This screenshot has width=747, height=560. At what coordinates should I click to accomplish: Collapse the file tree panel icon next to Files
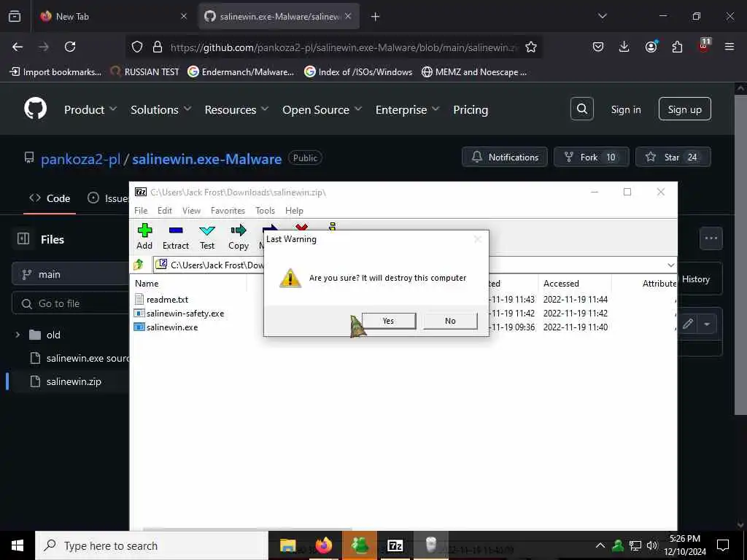click(23, 238)
